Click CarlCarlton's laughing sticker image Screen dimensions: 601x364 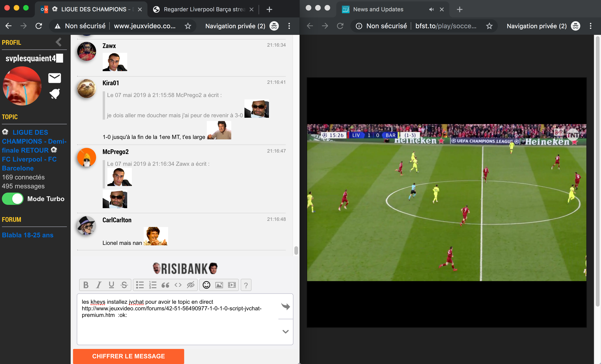[x=156, y=236]
